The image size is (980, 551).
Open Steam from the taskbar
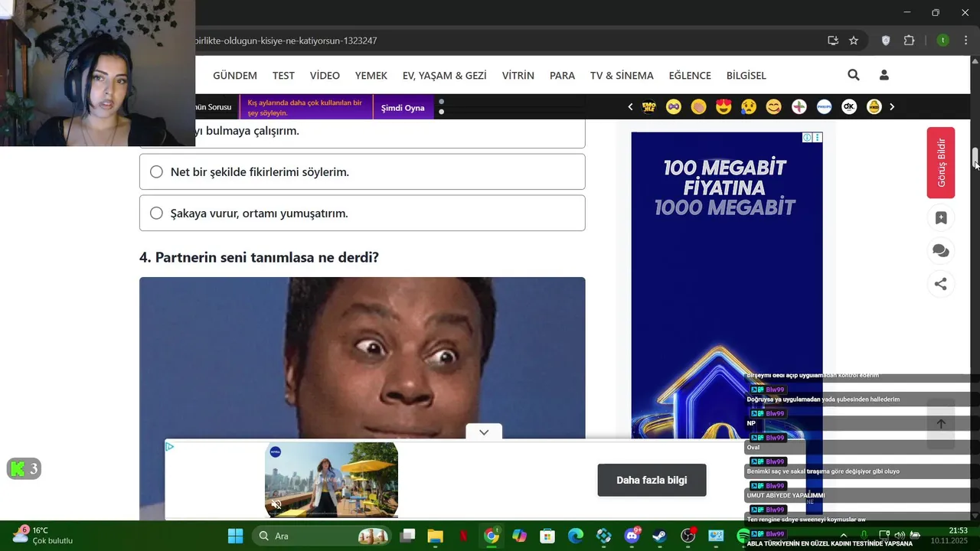pos(659,536)
